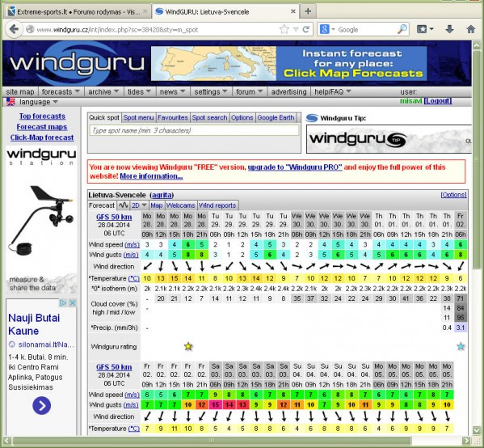Select the Quick spot tab
This screenshot has width=484, height=448.
coord(104,118)
